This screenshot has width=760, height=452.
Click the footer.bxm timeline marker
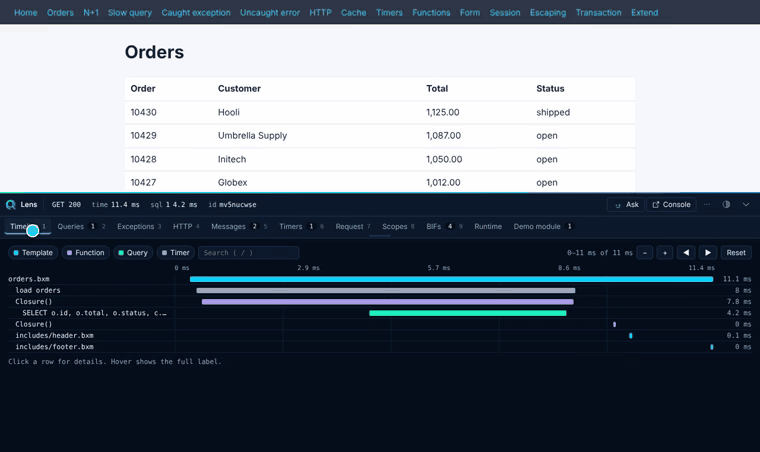tap(712, 347)
